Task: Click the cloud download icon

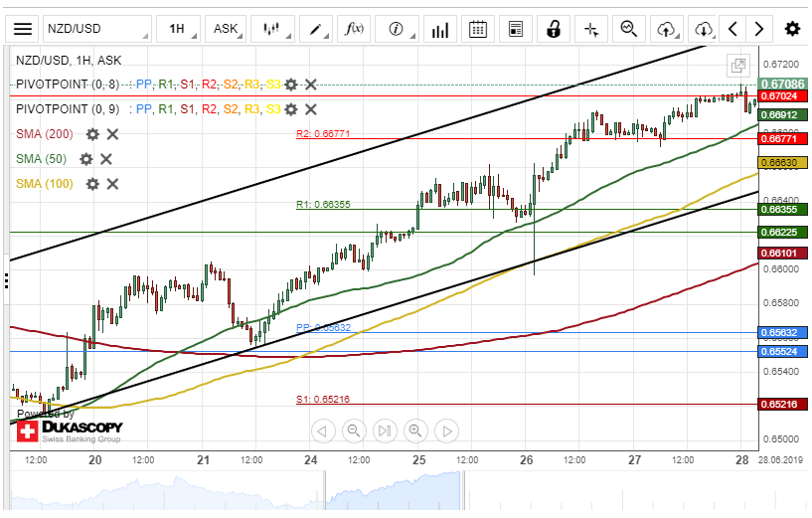Action: (x=704, y=29)
